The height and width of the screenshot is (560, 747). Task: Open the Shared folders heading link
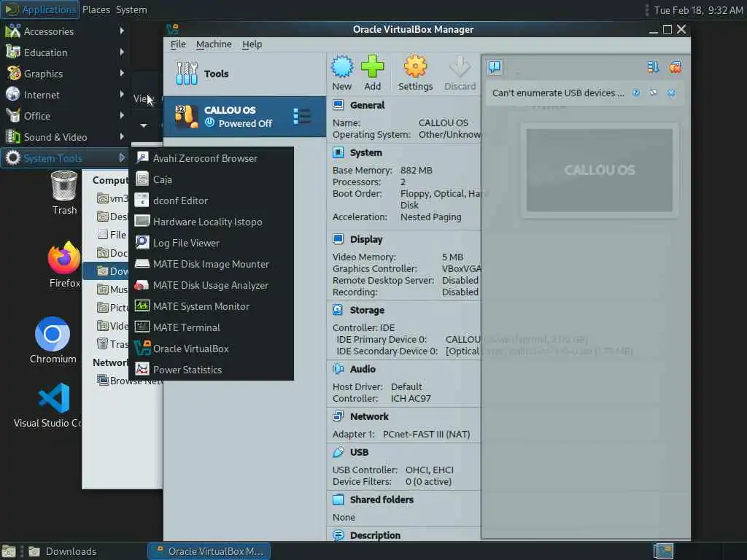coord(382,499)
